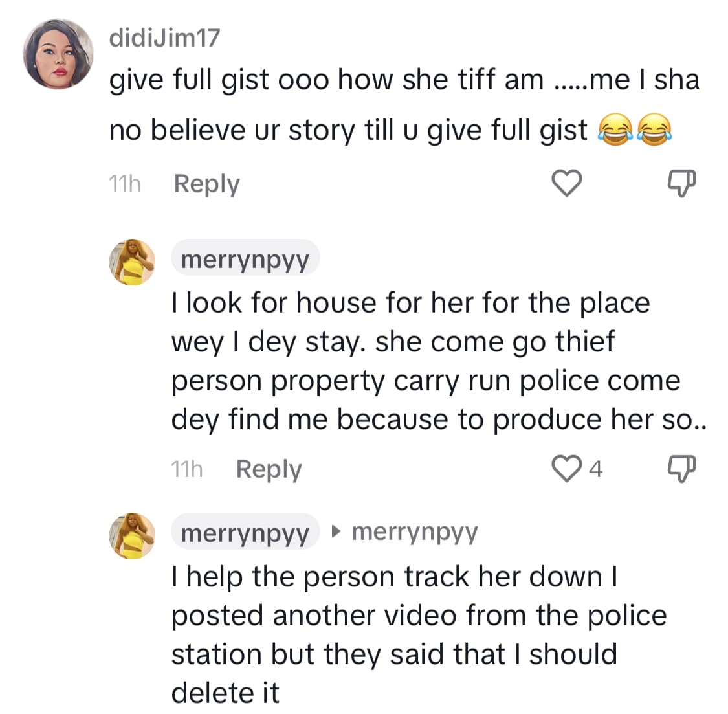728x714 pixels.
Task: Dislike merrynpyy's reply about police
Action: (681, 468)
